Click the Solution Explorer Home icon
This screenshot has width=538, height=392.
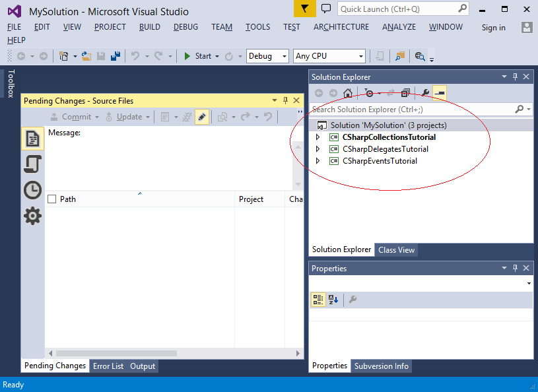click(x=348, y=93)
